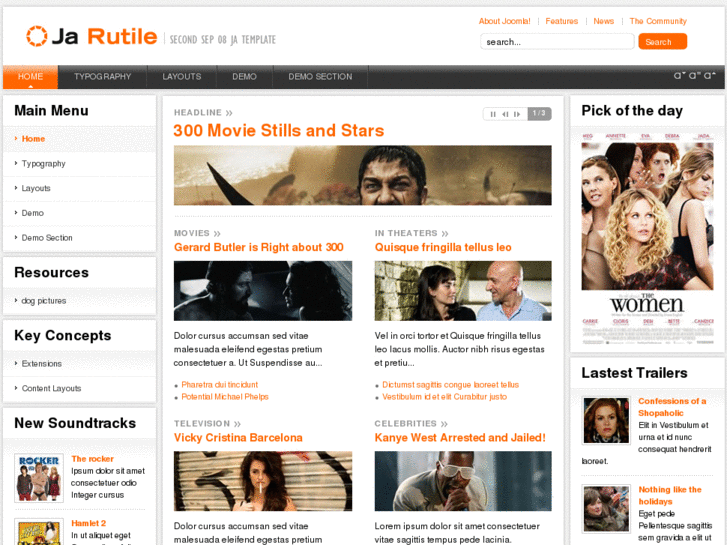
Task: Select the TYPOGRAPHY navigation tab
Action: tap(102, 77)
